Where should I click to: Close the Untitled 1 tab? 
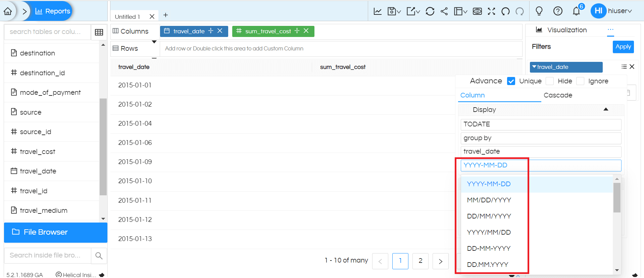pos(152,16)
